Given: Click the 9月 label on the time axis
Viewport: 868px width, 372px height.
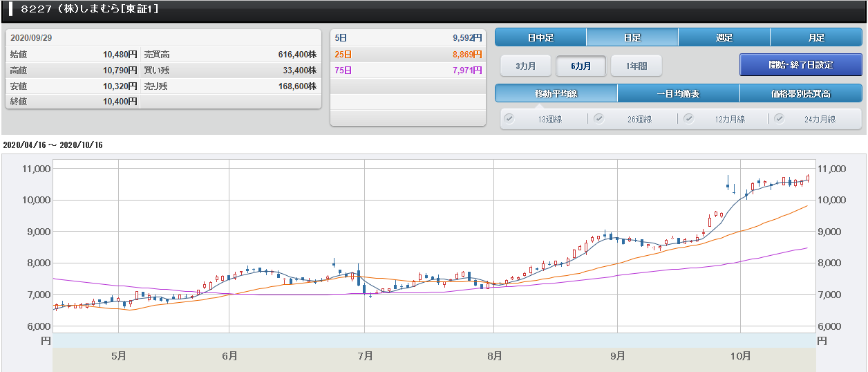Looking at the screenshot, I should point(618,356).
